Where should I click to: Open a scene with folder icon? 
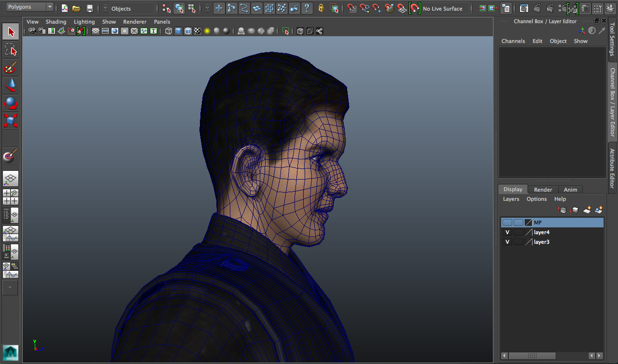76,8
